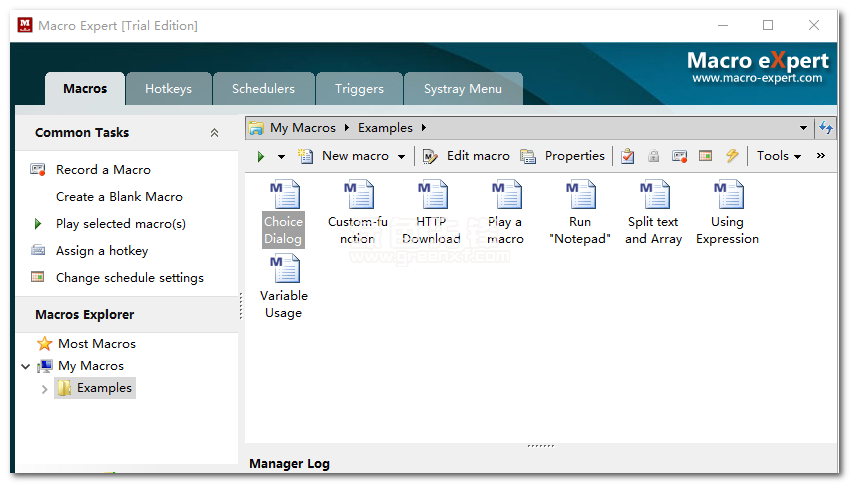
Task: Click the lightning bolt trigger icon
Action: coord(732,156)
